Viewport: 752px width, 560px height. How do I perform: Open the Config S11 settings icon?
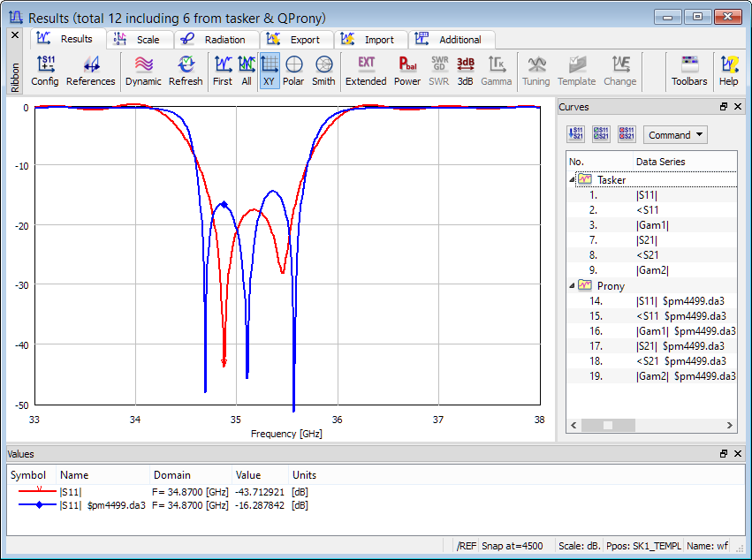pos(45,70)
